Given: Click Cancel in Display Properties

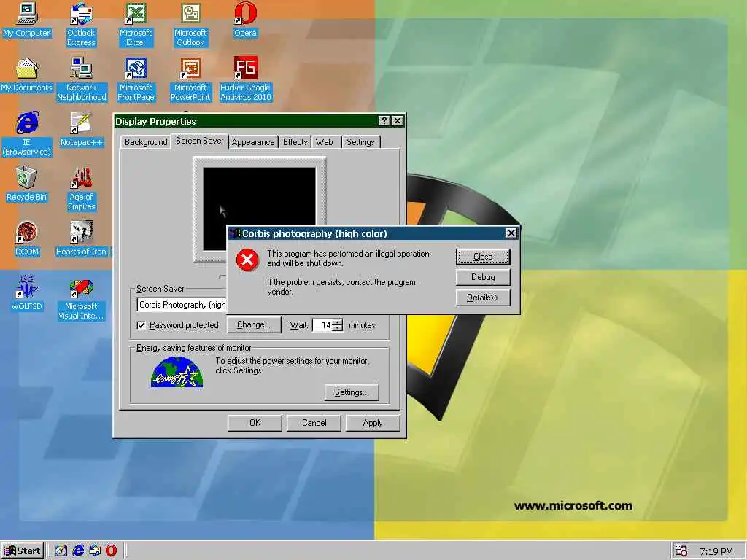Looking at the screenshot, I should tap(314, 423).
